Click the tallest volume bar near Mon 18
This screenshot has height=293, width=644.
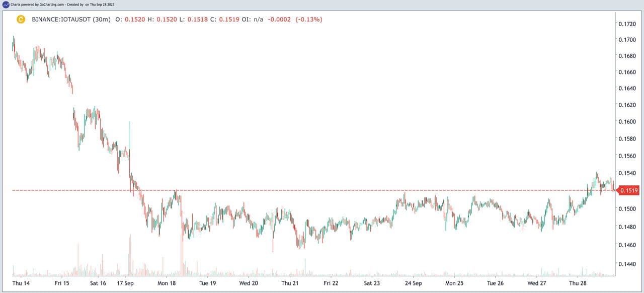point(181,252)
